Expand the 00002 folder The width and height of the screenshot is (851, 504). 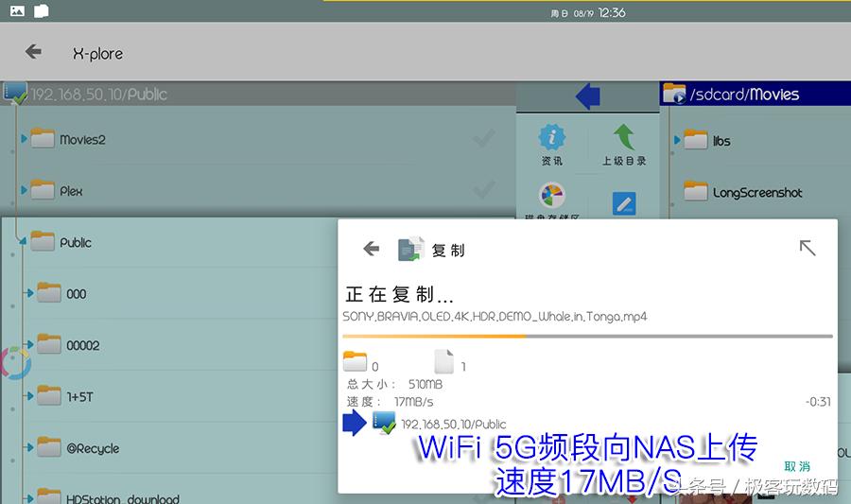29,344
